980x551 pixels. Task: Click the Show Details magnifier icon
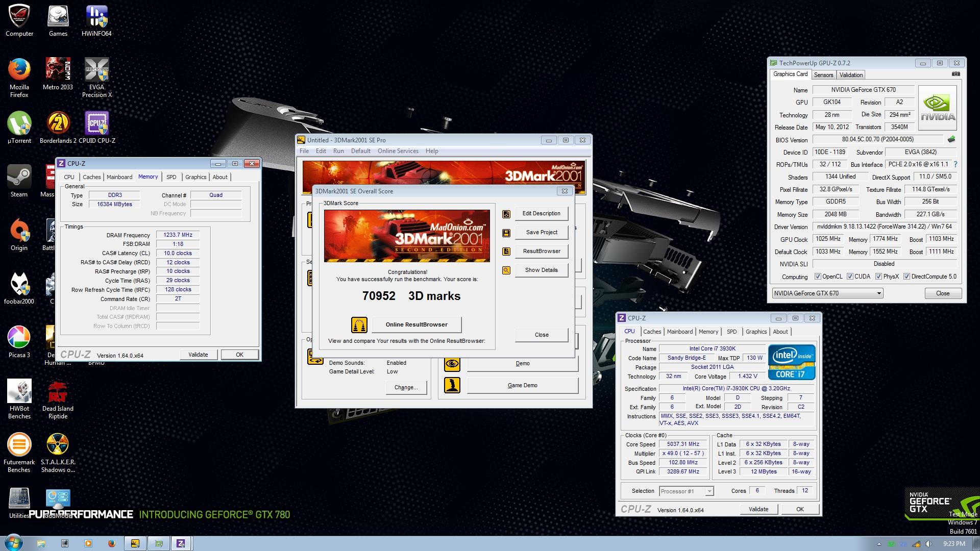click(506, 270)
